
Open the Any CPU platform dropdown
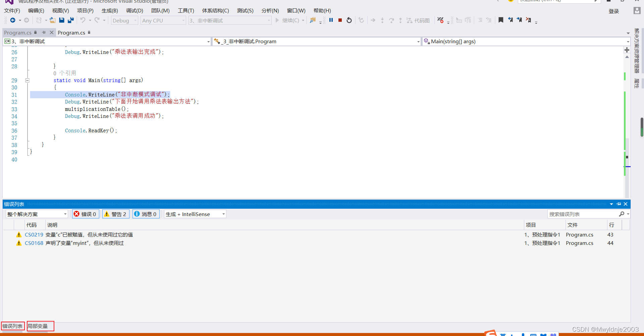coord(163,20)
